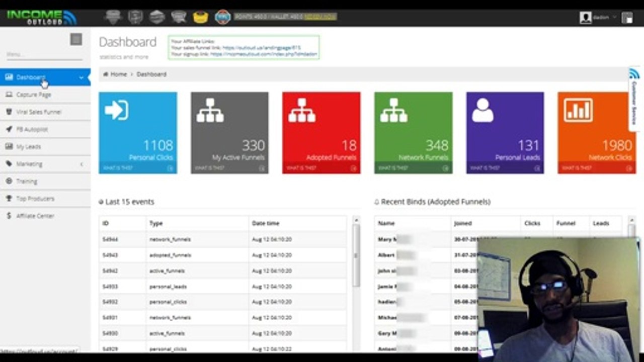
Task: Click the adopted_funnels event row
Action: pyautogui.click(x=223, y=255)
